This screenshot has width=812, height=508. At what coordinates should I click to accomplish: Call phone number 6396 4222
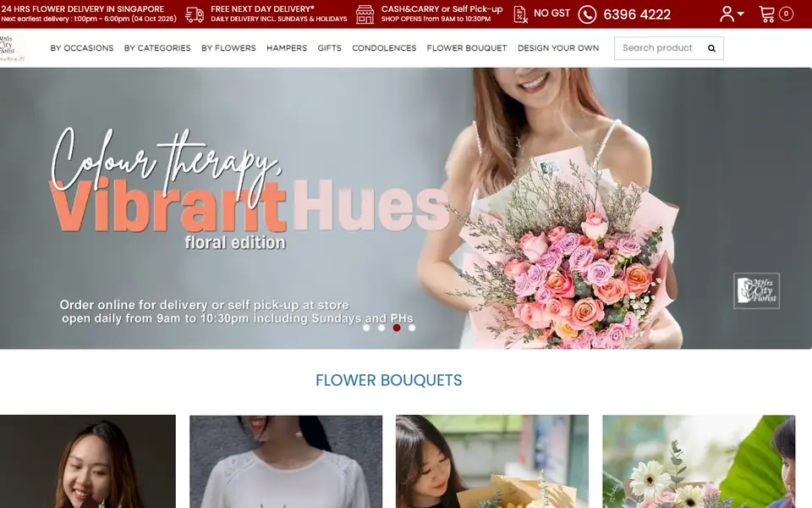[637, 14]
